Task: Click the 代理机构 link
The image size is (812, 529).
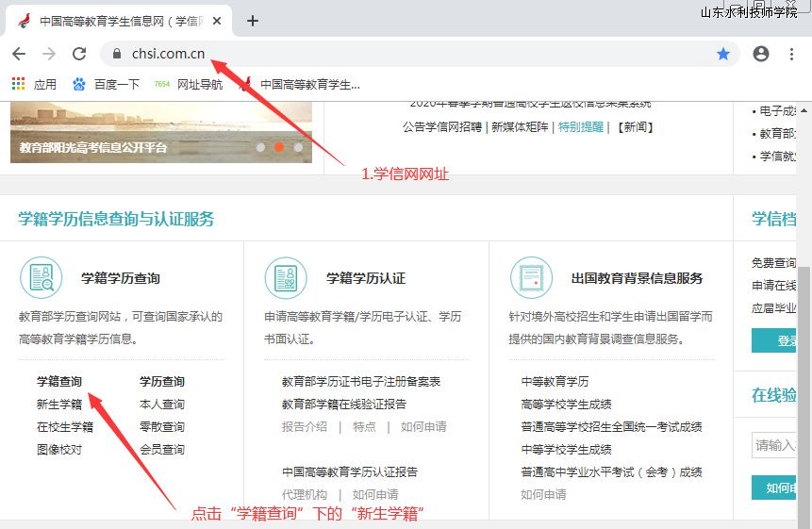Action: tap(305, 495)
